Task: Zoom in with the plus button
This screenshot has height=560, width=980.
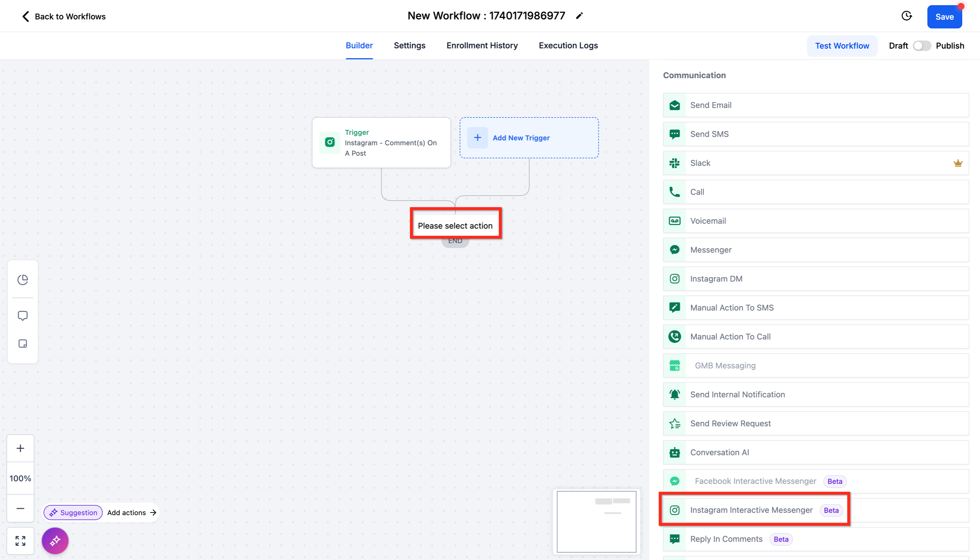Action: coord(20,449)
